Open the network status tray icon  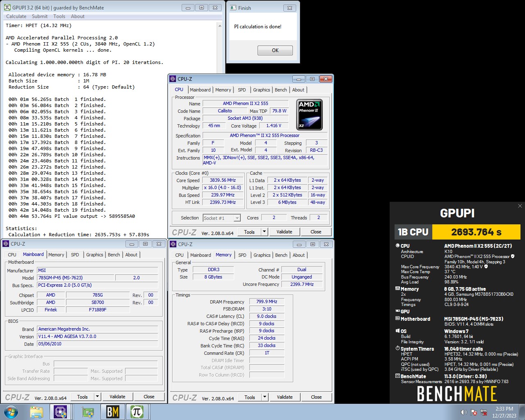[484, 412]
